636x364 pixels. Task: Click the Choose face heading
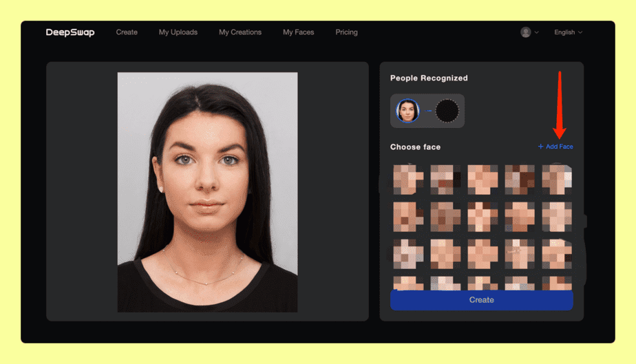[415, 147]
